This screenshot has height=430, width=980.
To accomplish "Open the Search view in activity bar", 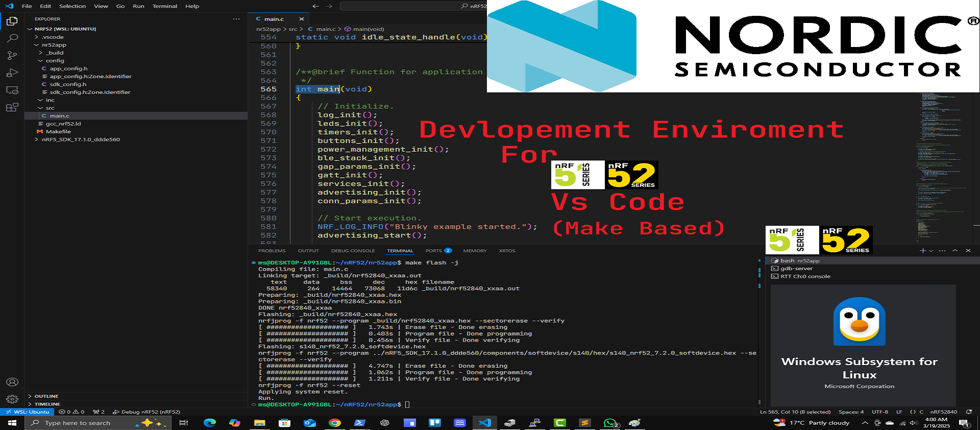I will click(12, 39).
